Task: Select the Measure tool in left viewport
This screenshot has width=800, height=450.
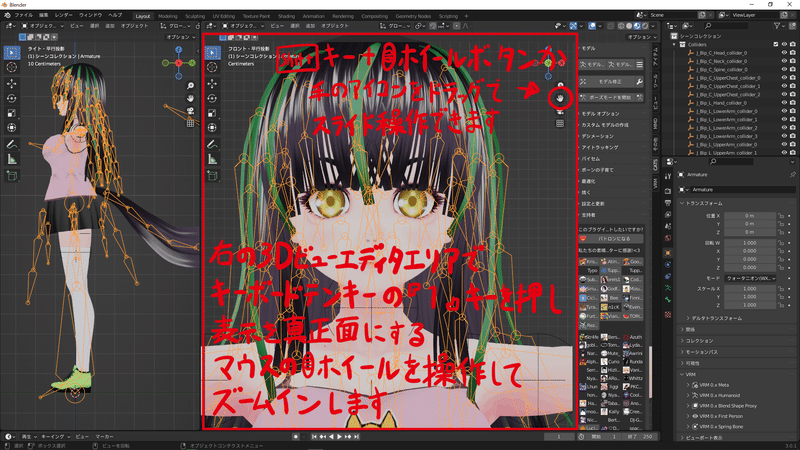Action: pyautogui.click(x=12, y=160)
